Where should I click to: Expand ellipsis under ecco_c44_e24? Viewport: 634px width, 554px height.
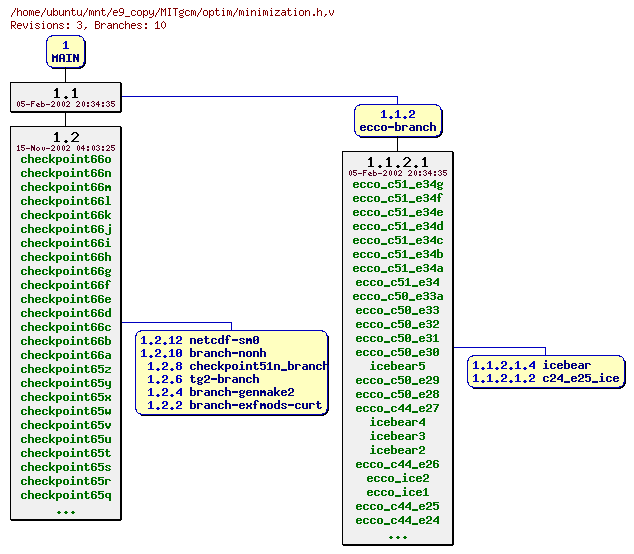tap(398, 537)
